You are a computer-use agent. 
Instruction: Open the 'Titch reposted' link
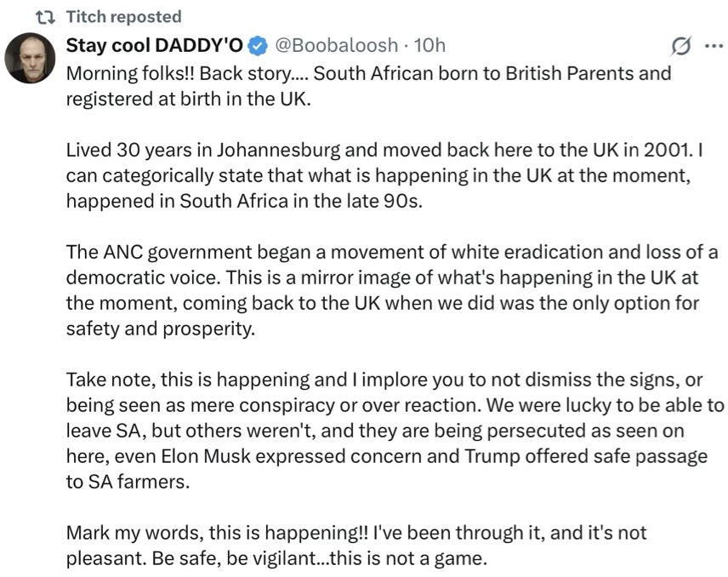(123, 17)
